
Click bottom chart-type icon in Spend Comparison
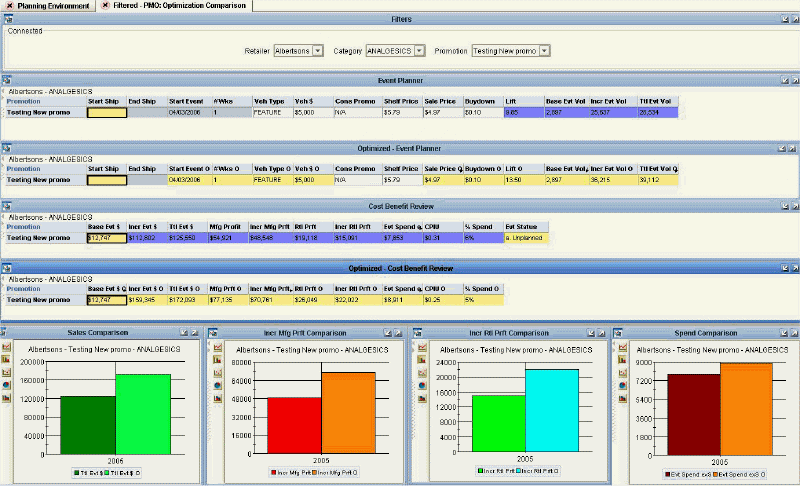(x=623, y=398)
